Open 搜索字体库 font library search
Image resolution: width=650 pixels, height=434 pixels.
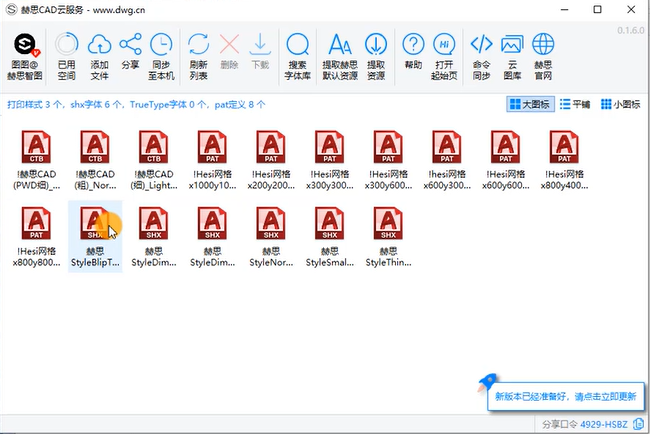pos(298,56)
